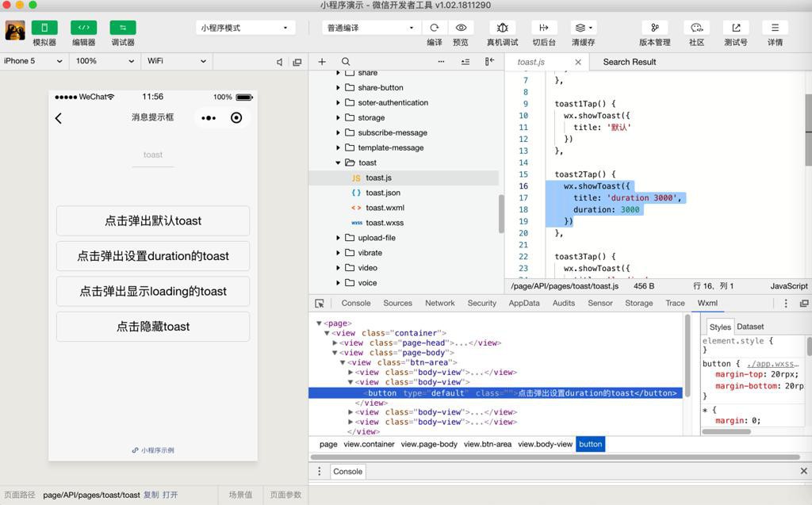The width and height of the screenshot is (812, 505).
Task: Click the file tree list-layout icon
Action: (x=465, y=62)
